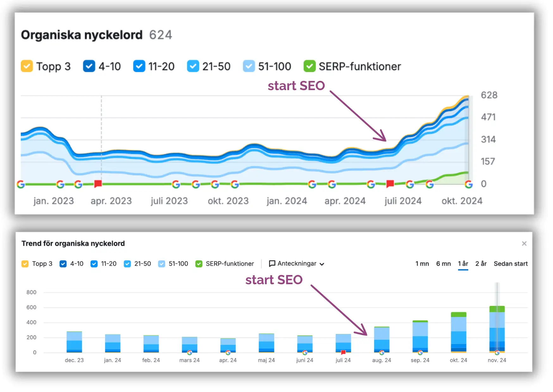Click Google update icon under nov. 24 bar
The height and width of the screenshot is (392, 553).
point(497,352)
